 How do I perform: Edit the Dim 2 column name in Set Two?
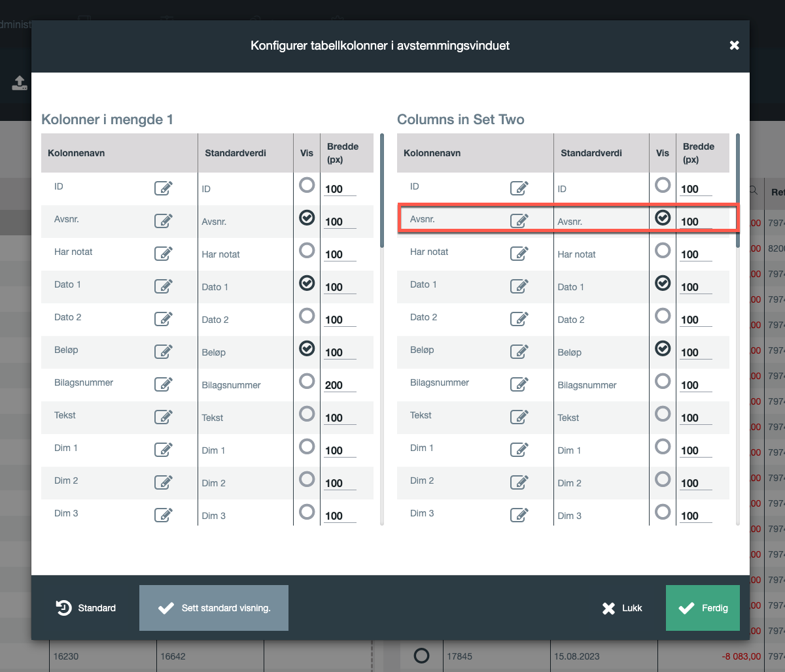click(x=519, y=482)
